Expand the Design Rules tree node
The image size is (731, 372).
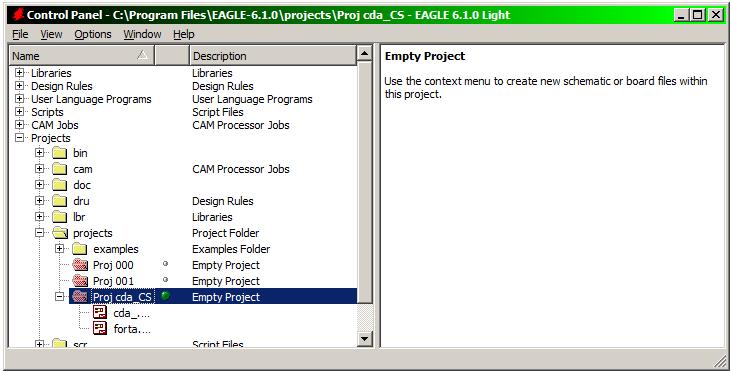(19, 86)
